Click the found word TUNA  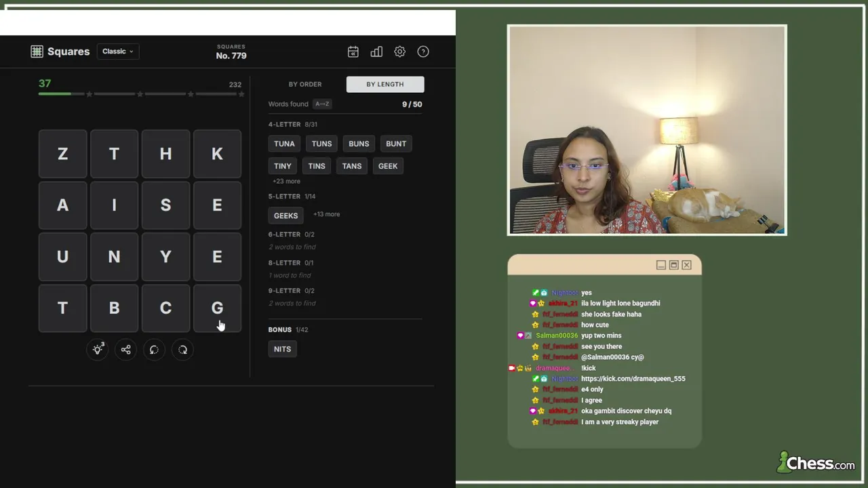point(284,144)
